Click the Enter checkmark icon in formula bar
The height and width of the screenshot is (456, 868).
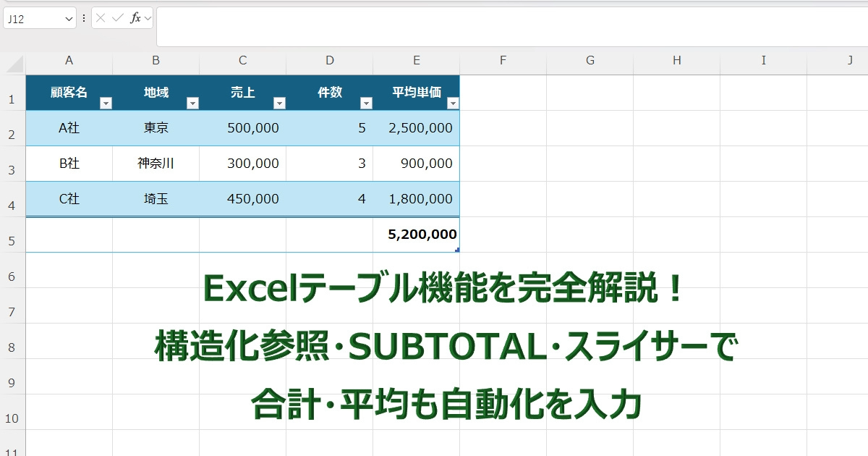pyautogui.click(x=117, y=17)
